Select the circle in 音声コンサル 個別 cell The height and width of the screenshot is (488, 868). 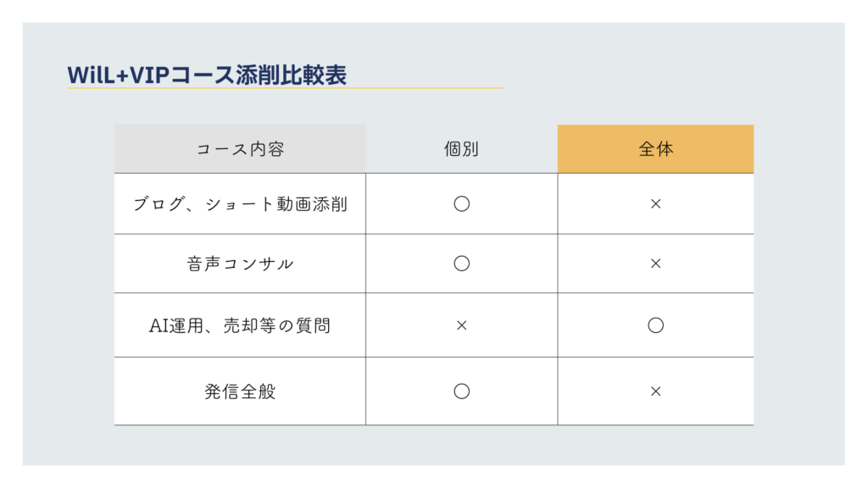[x=461, y=263]
